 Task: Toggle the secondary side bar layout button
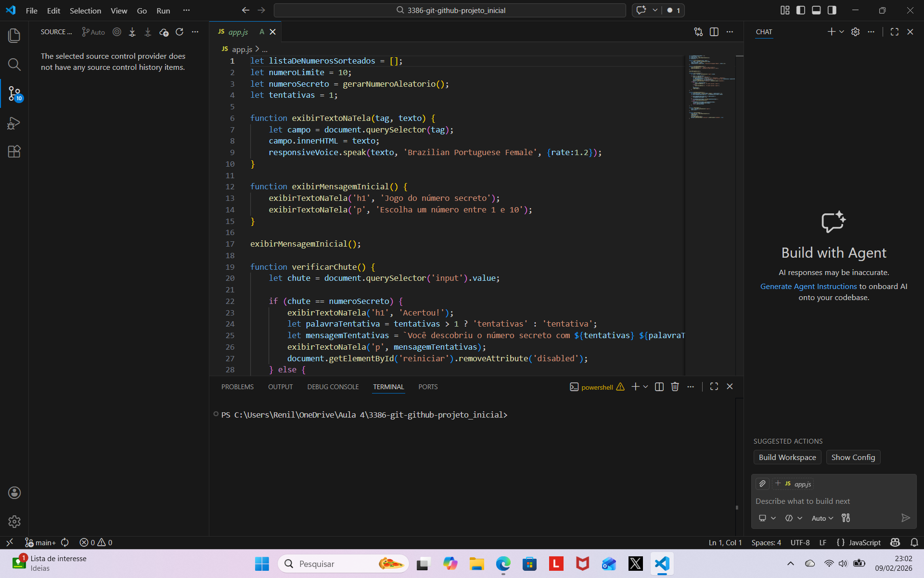coord(832,10)
